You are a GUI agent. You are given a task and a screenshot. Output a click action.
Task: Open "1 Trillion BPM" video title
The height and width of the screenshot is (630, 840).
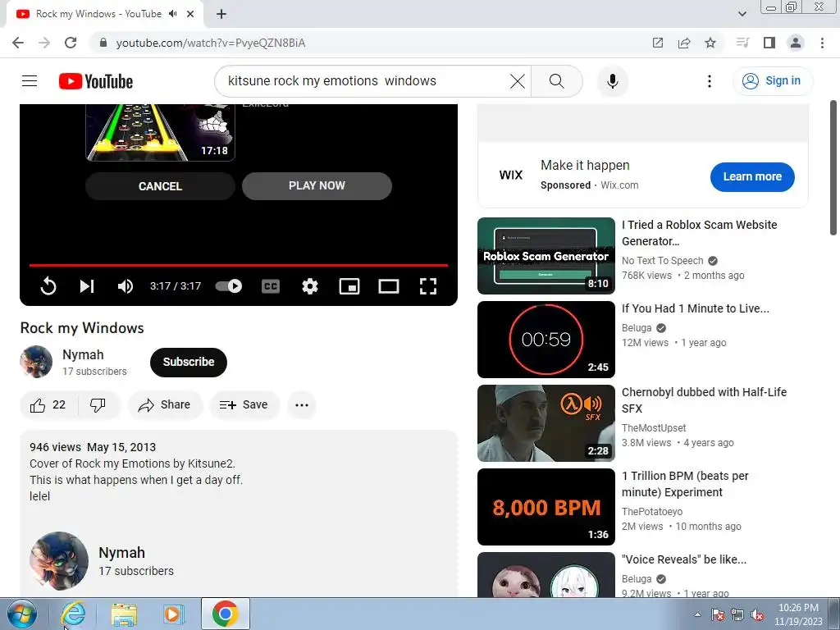(x=685, y=484)
